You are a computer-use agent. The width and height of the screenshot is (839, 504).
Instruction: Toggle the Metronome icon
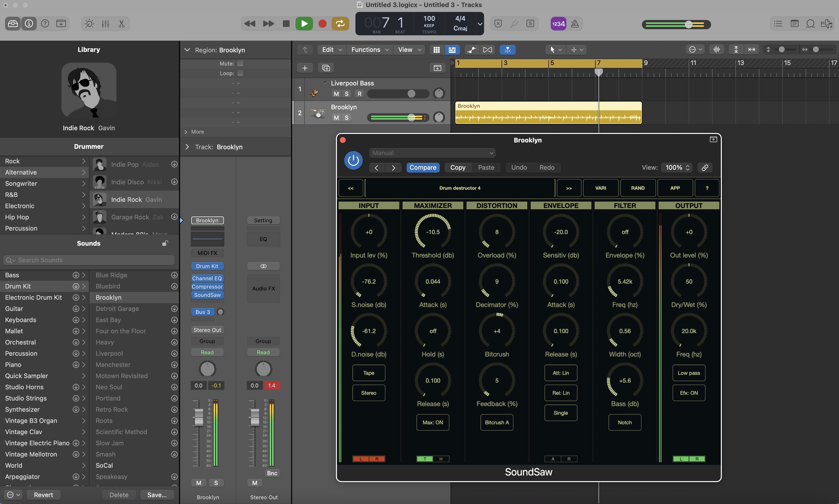tap(575, 23)
